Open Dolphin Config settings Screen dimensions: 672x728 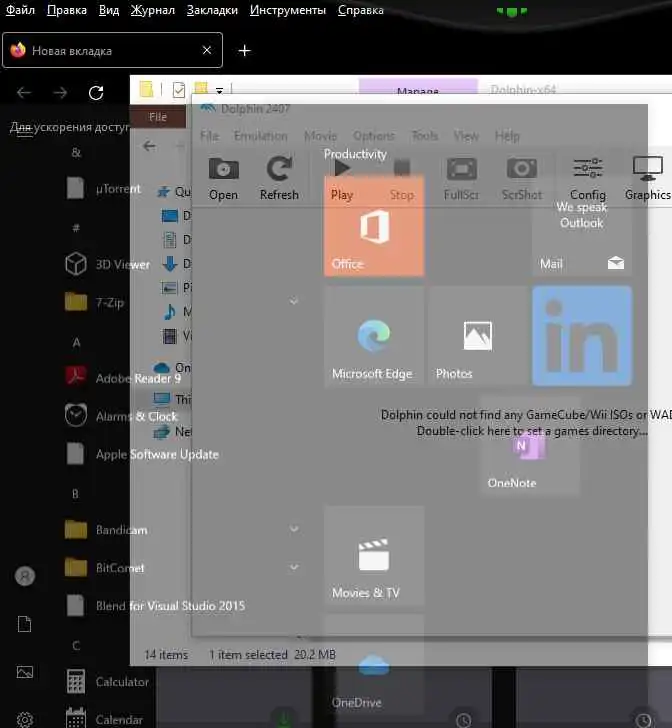[x=588, y=179]
